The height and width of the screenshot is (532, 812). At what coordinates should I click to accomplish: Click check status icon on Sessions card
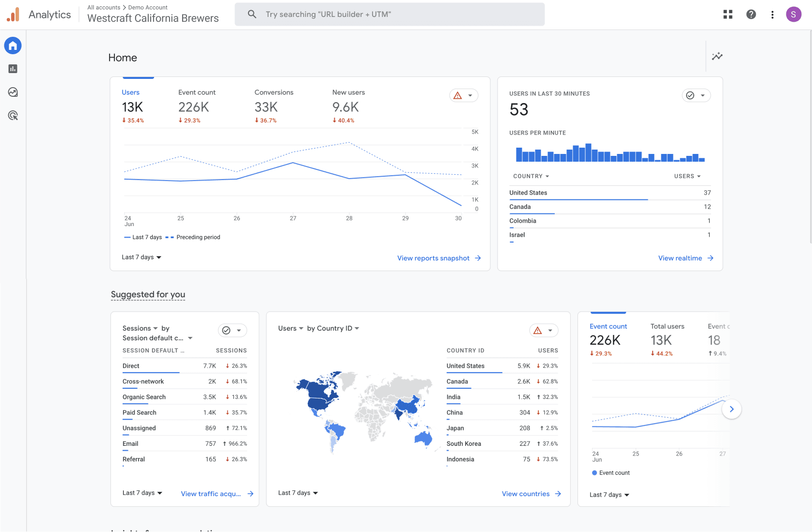pos(226,330)
